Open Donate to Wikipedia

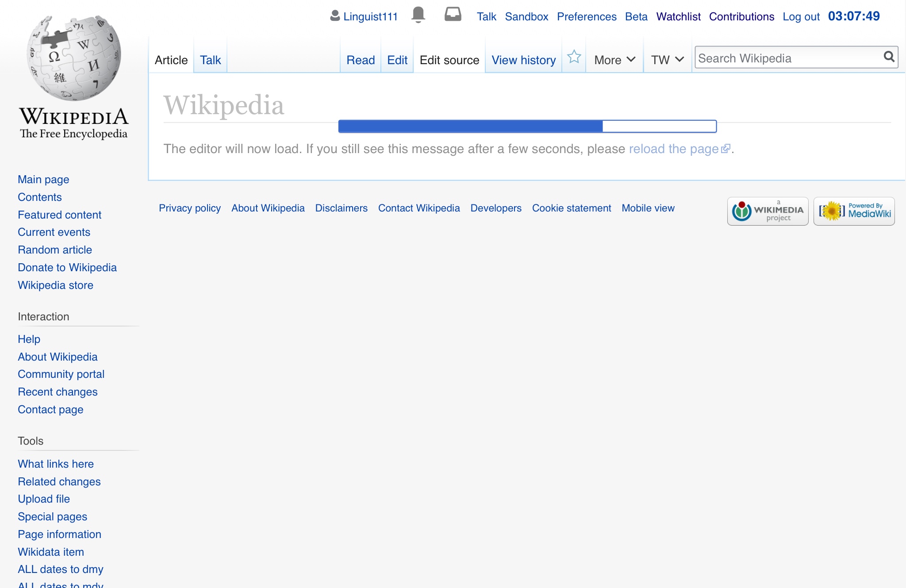pyautogui.click(x=67, y=267)
